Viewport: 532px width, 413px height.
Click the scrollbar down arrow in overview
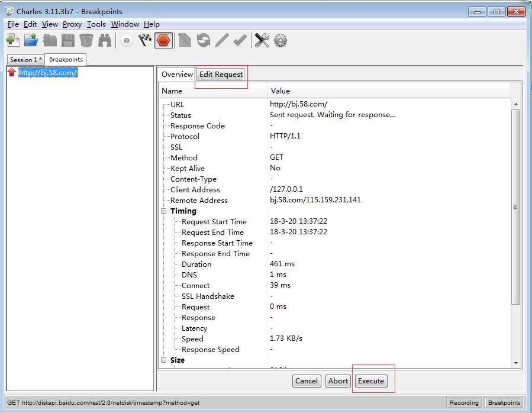515,363
